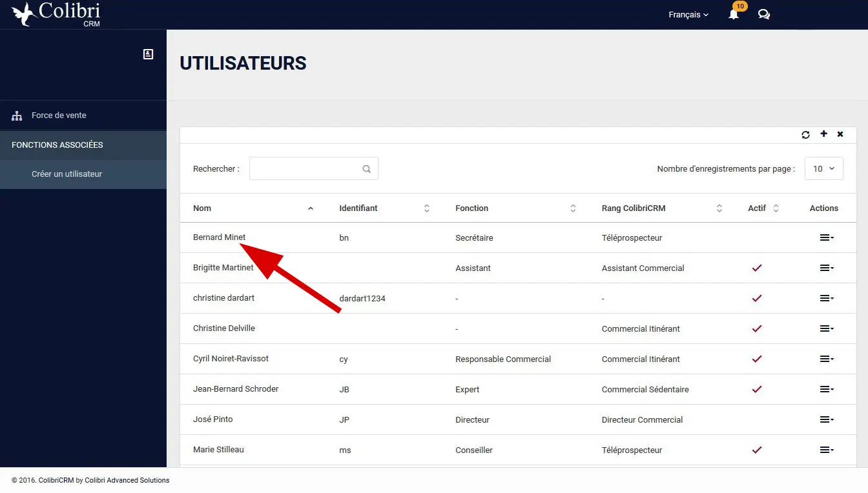Click user name Marie Stilleau

(x=218, y=450)
